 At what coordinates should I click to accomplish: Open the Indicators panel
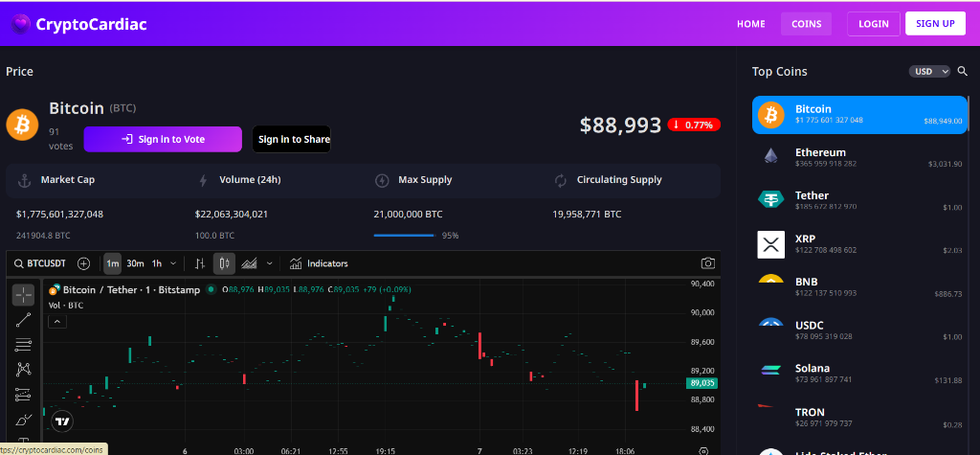click(x=319, y=263)
